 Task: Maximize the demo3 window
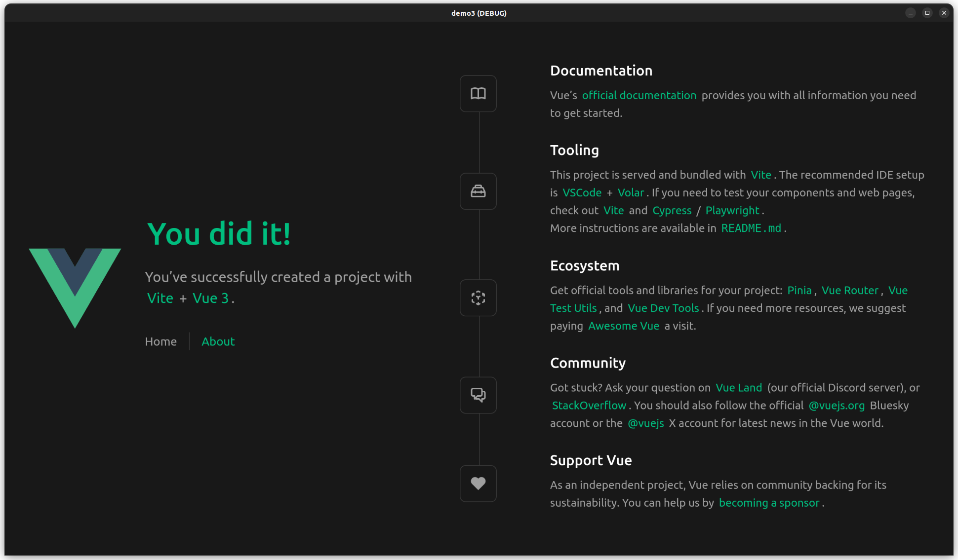click(927, 13)
